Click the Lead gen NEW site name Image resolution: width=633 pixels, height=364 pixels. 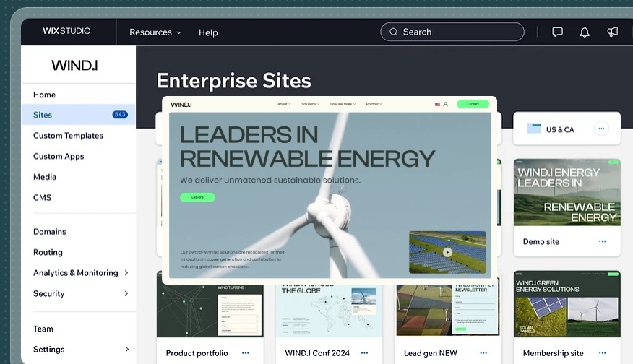click(x=431, y=353)
